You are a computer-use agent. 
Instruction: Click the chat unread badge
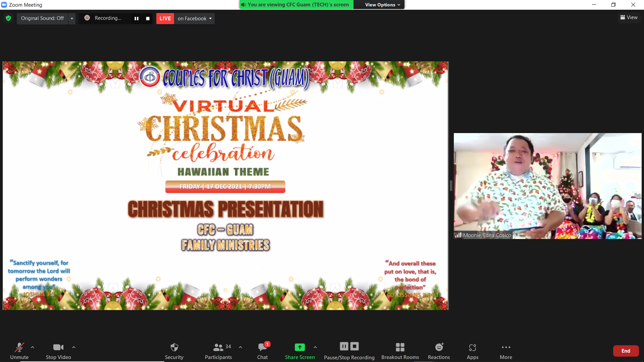click(x=267, y=344)
